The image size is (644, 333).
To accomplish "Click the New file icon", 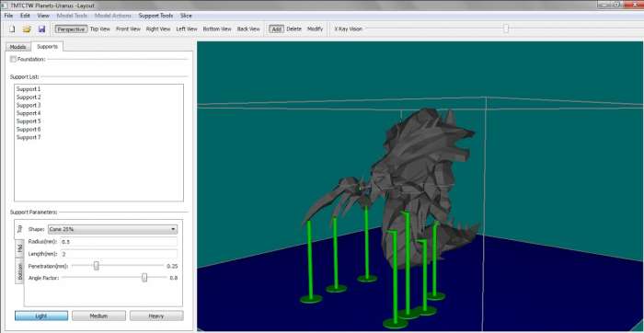I will tap(12, 29).
